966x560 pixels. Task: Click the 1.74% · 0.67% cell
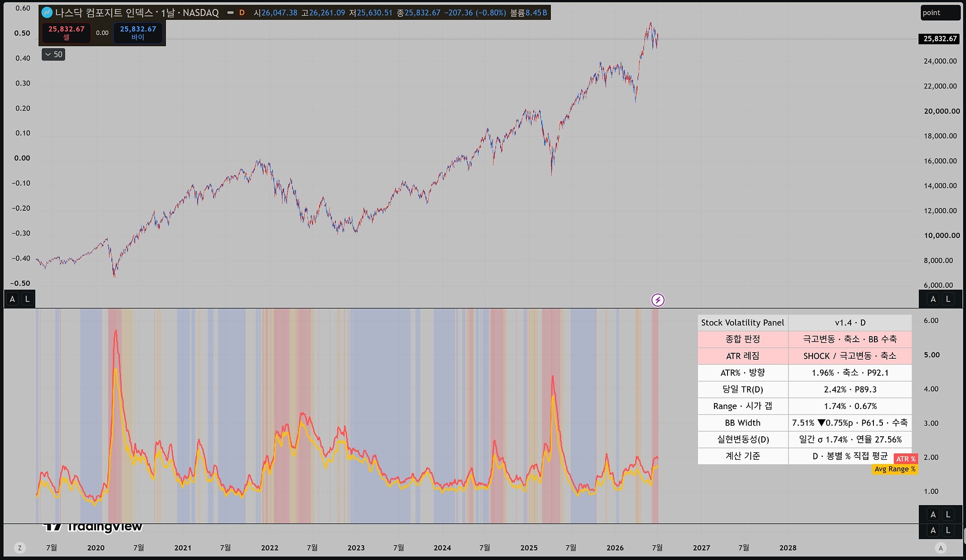pyautogui.click(x=850, y=406)
